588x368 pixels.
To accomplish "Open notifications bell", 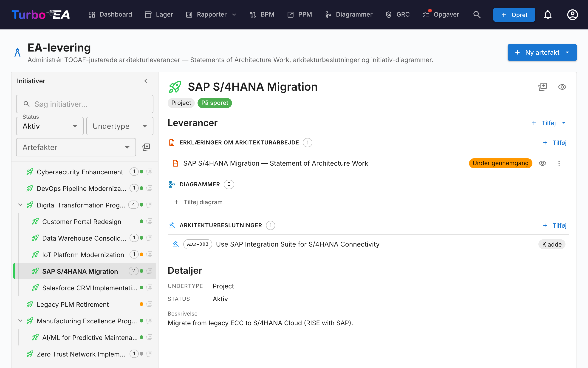I will [x=548, y=14].
